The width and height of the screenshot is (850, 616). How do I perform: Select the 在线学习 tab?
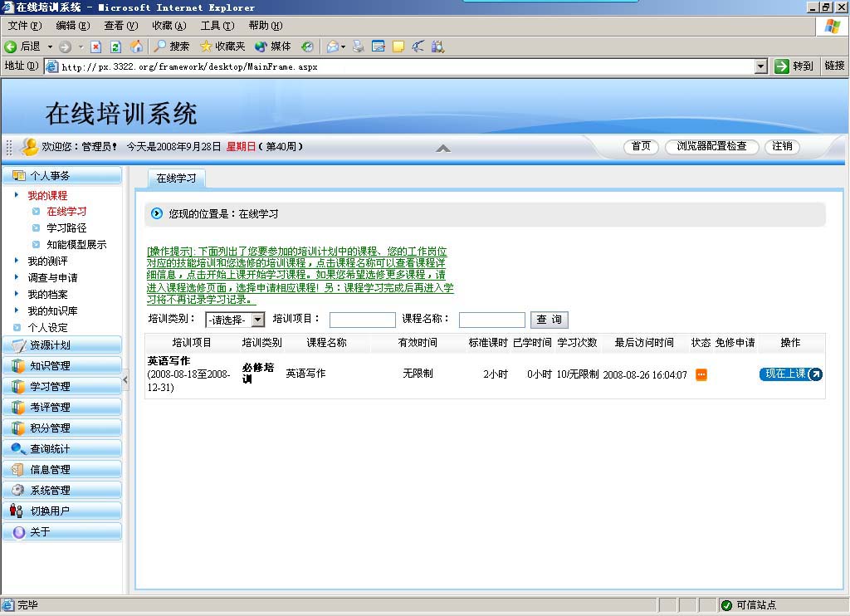click(x=177, y=178)
